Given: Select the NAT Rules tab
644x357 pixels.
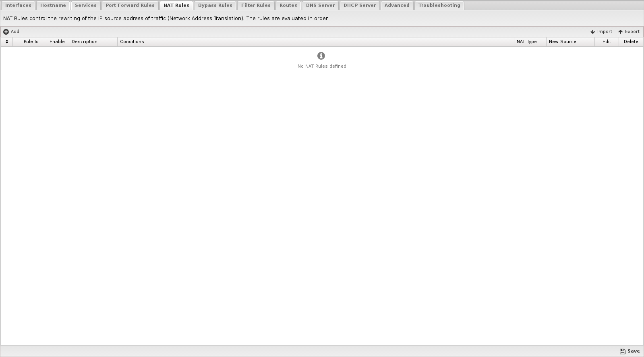Looking at the screenshot, I should (x=176, y=5).
